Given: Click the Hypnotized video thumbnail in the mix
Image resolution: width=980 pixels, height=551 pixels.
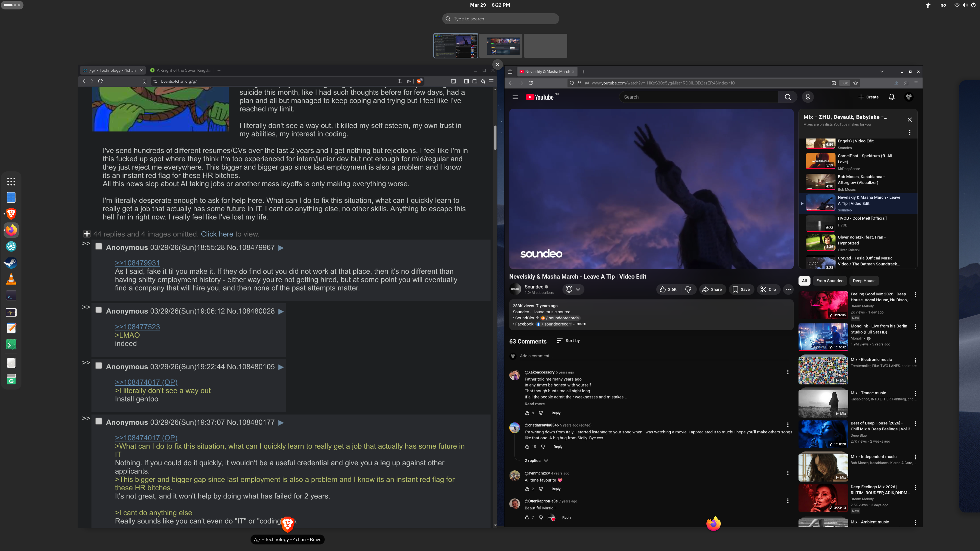Looking at the screenshot, I should (x=820, y=243).
